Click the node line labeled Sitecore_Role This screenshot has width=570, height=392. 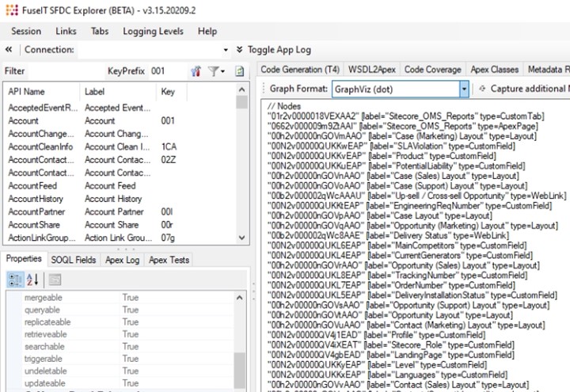pos(391,344)
